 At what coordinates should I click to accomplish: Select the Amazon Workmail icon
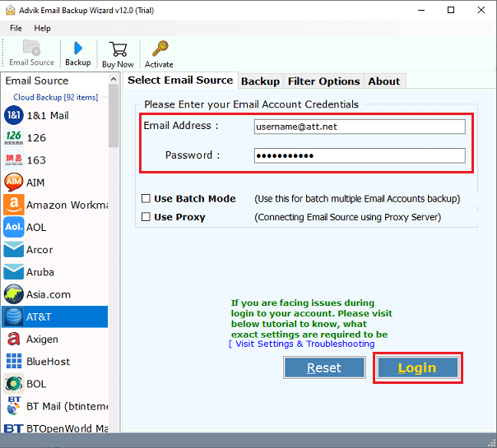[x=14, y=205]
